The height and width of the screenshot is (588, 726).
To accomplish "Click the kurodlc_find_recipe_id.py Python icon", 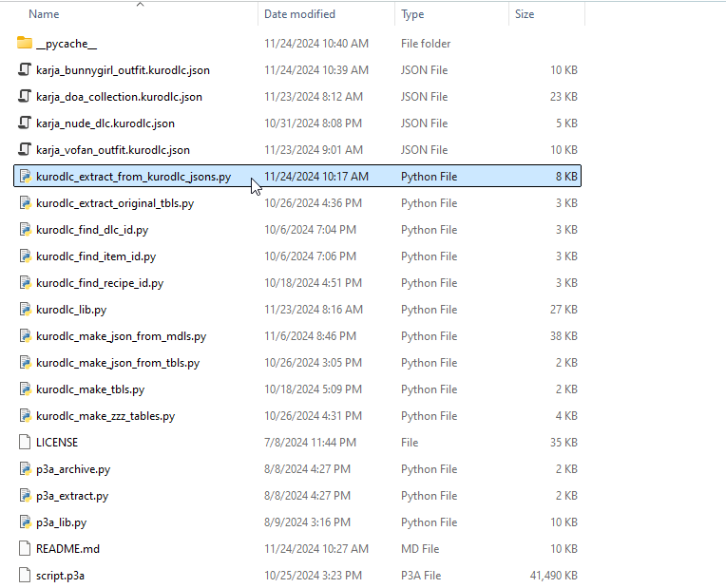I will point(25,283).
